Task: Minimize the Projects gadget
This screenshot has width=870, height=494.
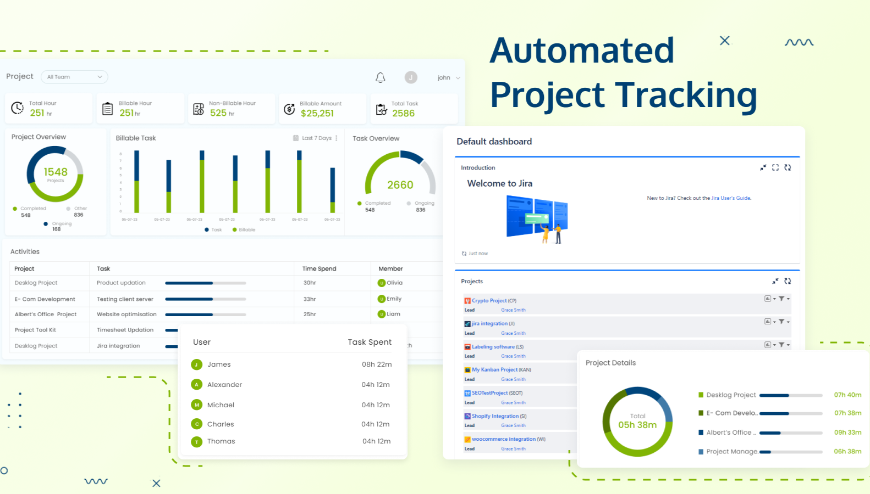Action: pyautogui.click(x=775, y=281)
